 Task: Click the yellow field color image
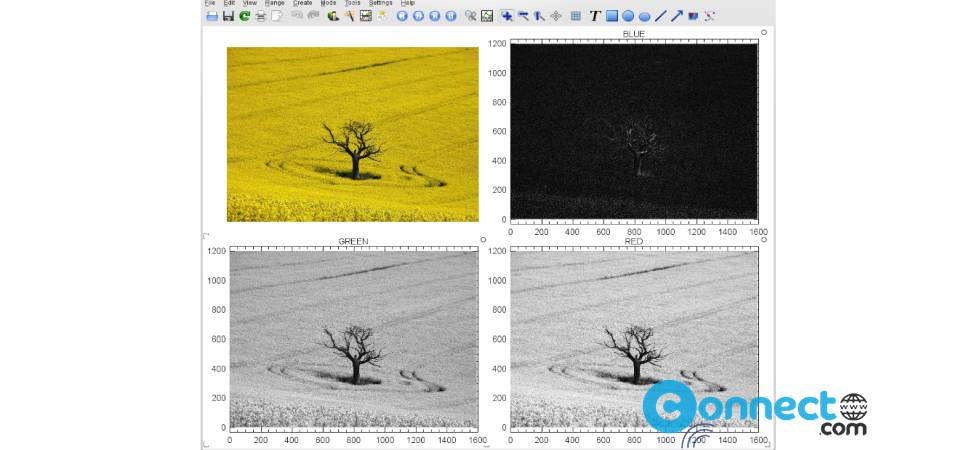pyautogui.click(x=353, y=134)
